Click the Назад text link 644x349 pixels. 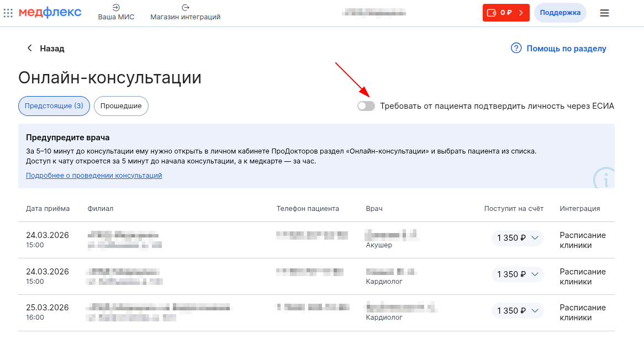click(52, 49)
